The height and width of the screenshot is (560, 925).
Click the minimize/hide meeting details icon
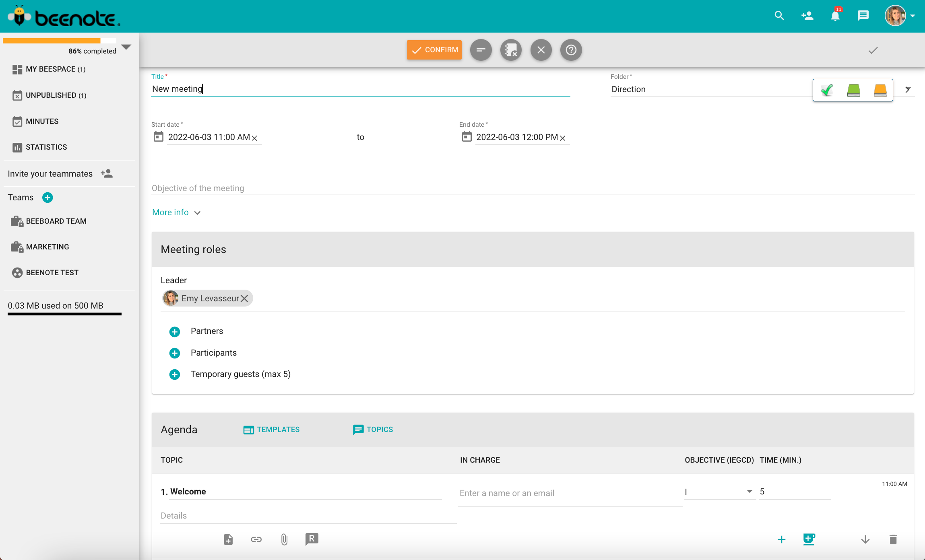(480, 49)
